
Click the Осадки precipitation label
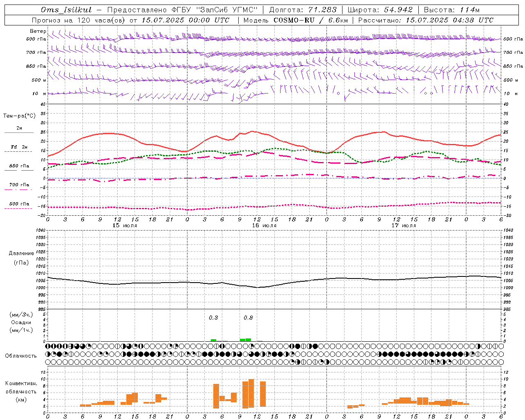(x=21, y=322)
